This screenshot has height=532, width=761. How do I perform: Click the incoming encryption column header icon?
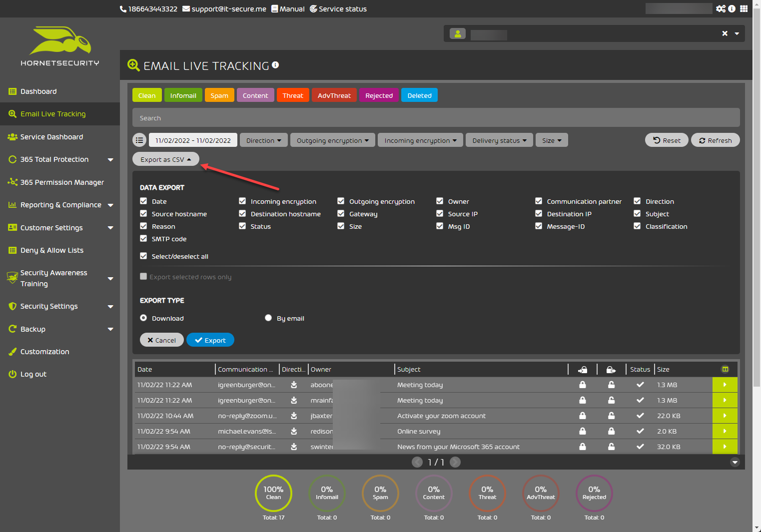point(583,370)
